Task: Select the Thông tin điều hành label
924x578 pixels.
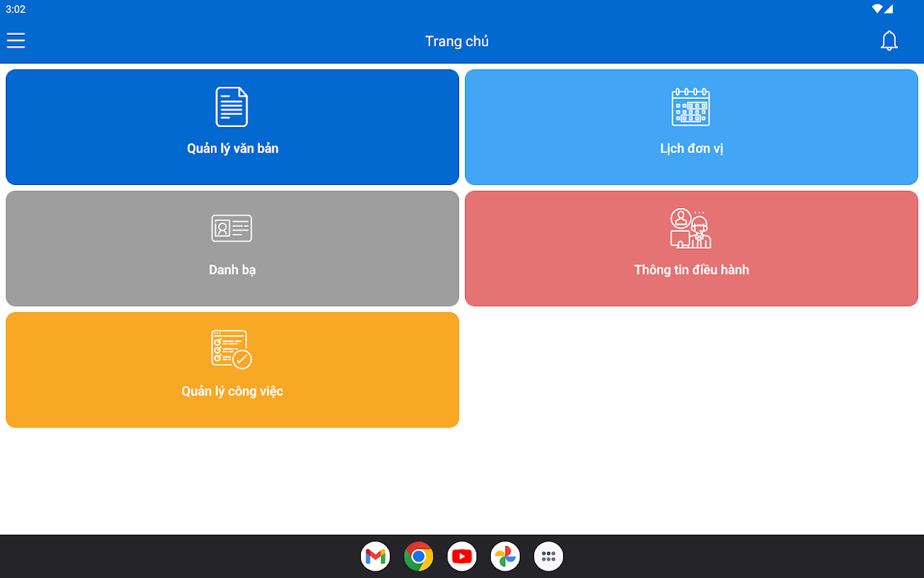Action: tap(692, 270)
